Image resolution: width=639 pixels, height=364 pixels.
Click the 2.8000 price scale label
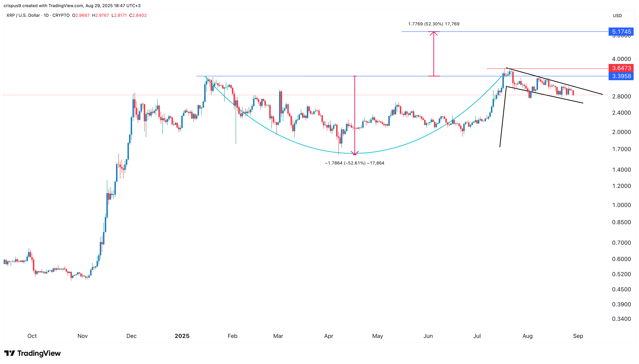point(621,96)
